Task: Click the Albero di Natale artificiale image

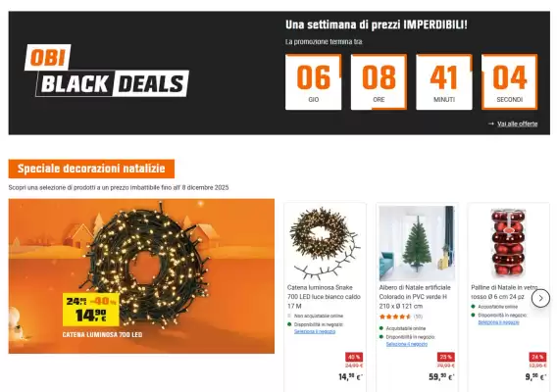Action: point(417,243)
